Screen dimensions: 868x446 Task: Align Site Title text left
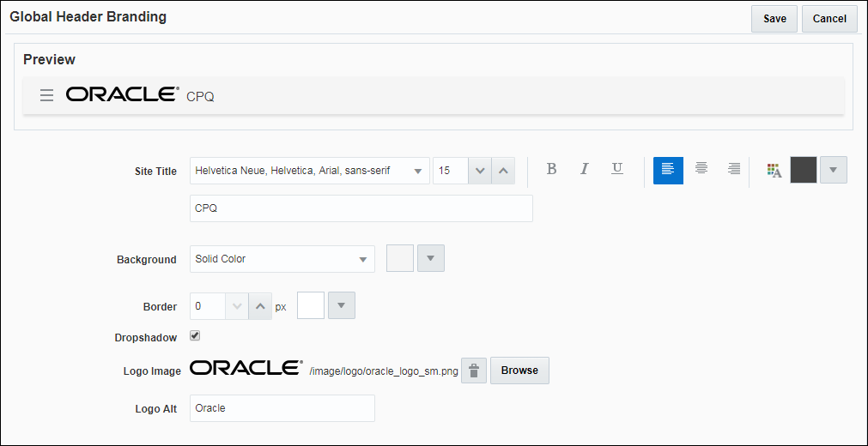point(668,171)
